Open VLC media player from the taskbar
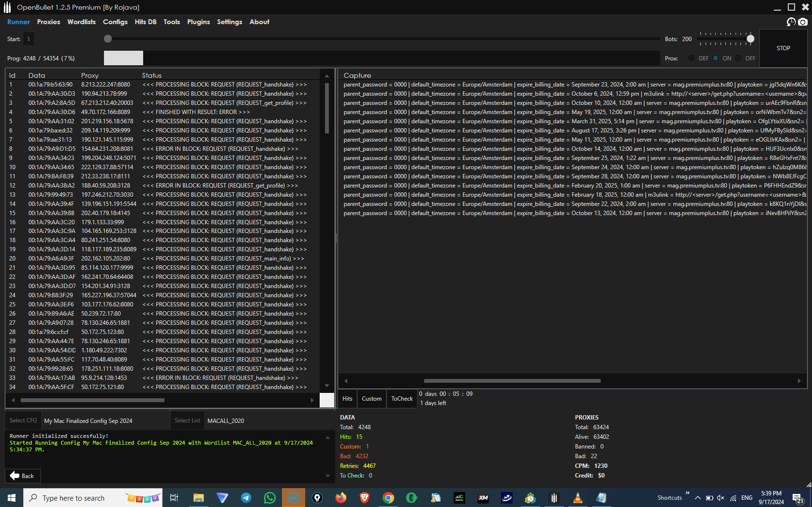812x507 pixels. pos(577,498)
